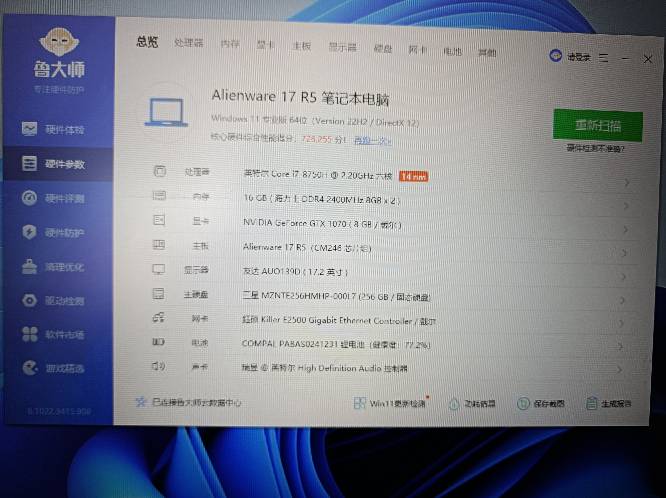Image resolution: width=666 pixels, height=498 pixels.
Task: Click the 主硬盘 row disk icon
Action: pos(158,294)
